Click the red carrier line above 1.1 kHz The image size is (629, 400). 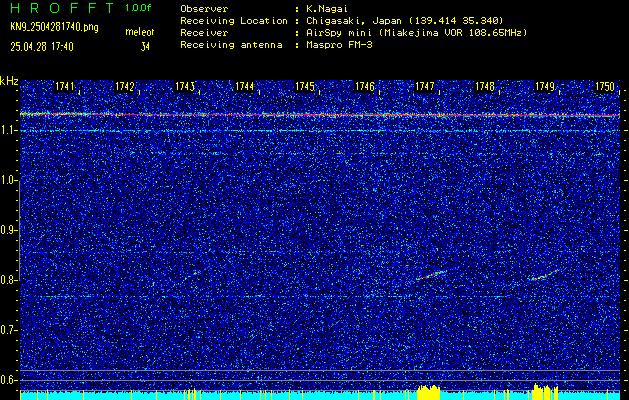pyautogui.click(x=320, y=115)
